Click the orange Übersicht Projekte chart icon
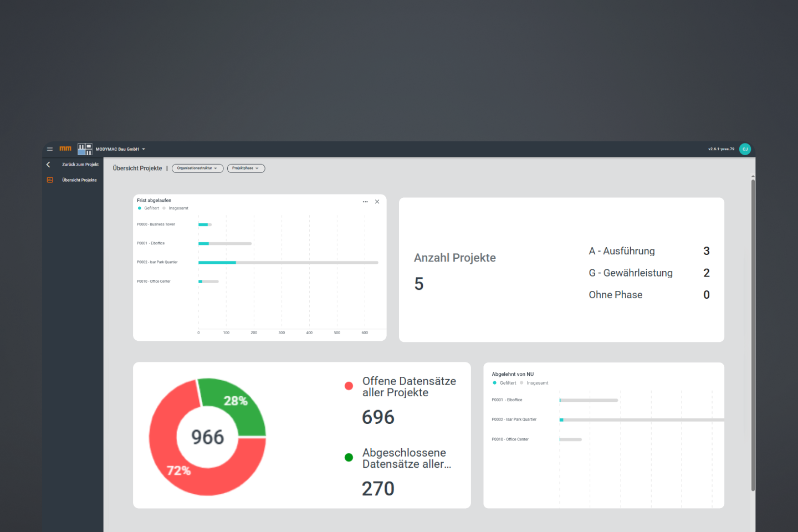The width and height of the screenshot is (798, 532). coord(50,180)
